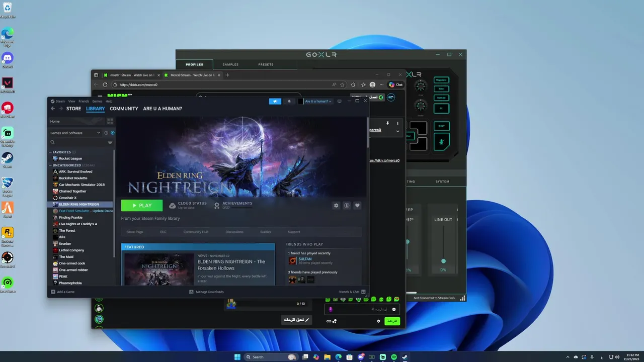The width and height of the screenshot is (644, 362).
Task: Click Kick chat settings gear icon
Action: (378, 321)
